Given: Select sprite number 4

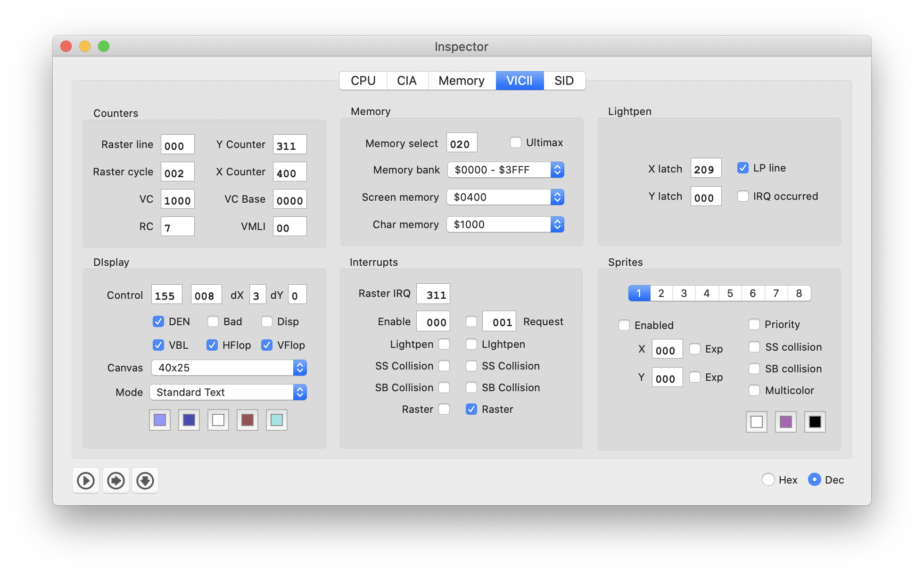Looking at the screenshot, I should pyautogui.click(x=707, y=293).
